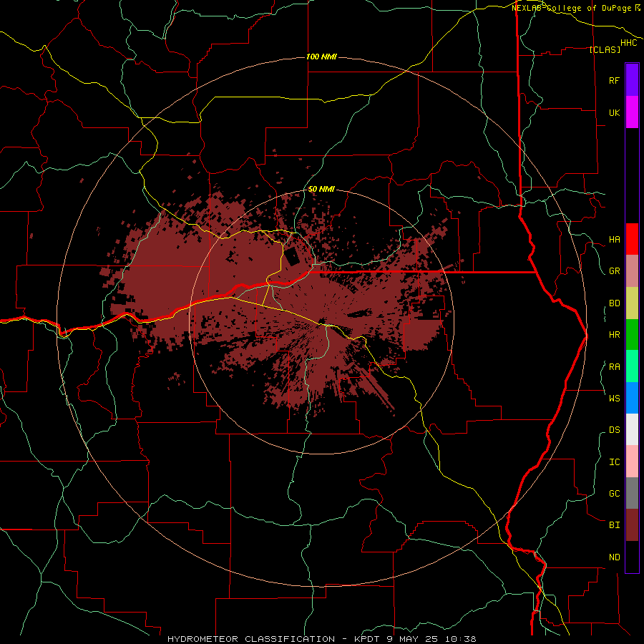The width and height of the screenshot is (644, 644).
Task: Click the HYDROMETEOR CLASSIFICATION caption text
Action: tap(251, 639)
